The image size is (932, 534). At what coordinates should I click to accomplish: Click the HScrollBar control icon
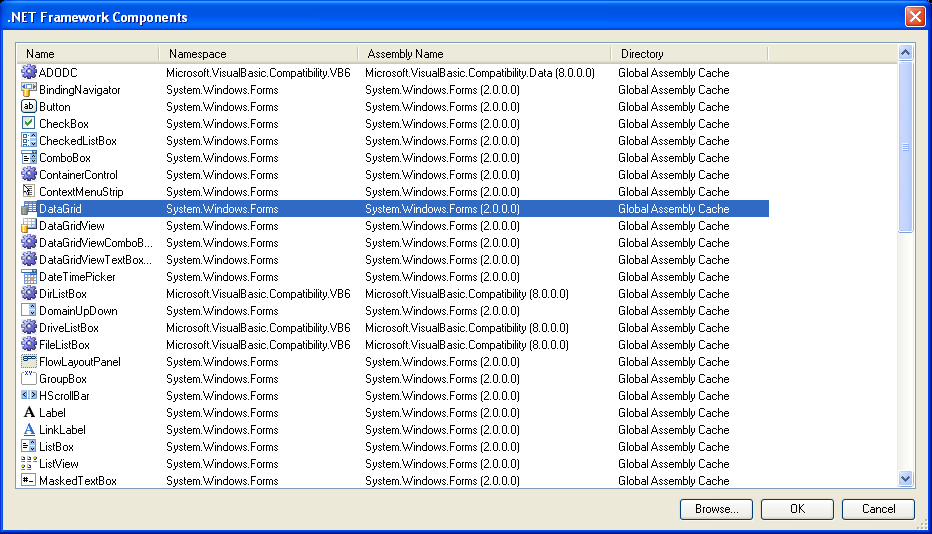29,395
